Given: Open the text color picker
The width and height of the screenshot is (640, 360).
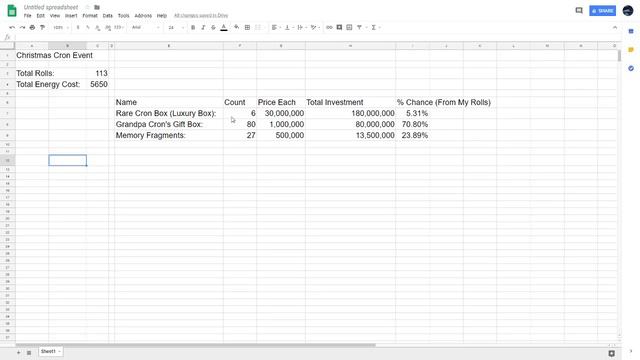Looking at the screenshot, I should tap(224, 27).
